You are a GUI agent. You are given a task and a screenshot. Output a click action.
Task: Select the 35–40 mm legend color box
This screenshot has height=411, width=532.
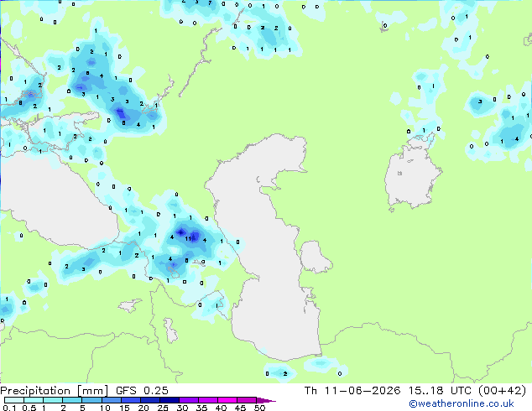[207, 400]
